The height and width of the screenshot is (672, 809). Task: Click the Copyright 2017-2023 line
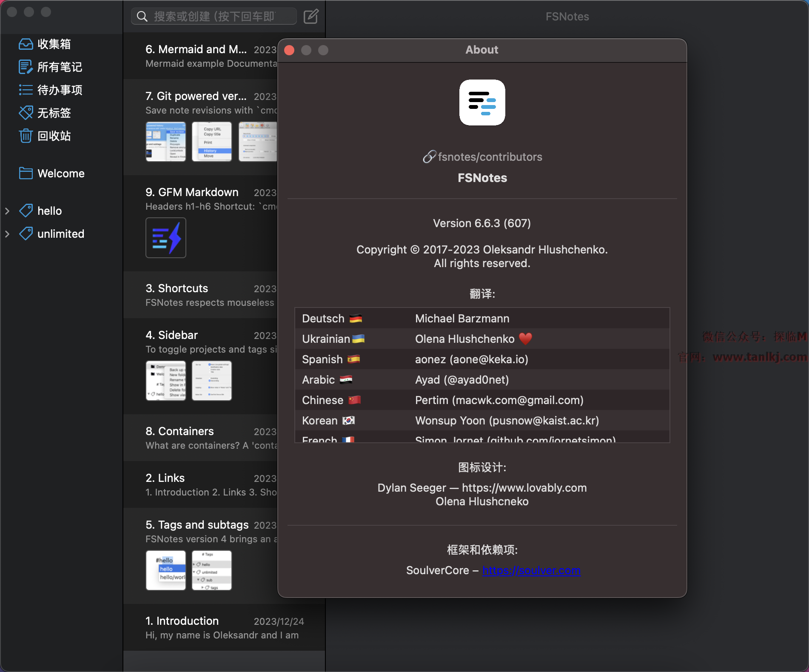(482, 250)
